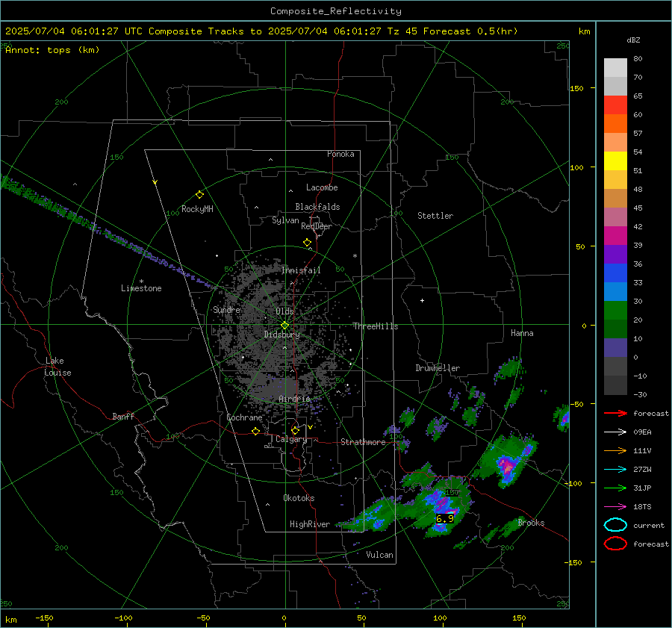The width and height of the screenshot is (672, 628).
Task: Click the red forecast arrow in the legend
Action: tap(615, 413)
